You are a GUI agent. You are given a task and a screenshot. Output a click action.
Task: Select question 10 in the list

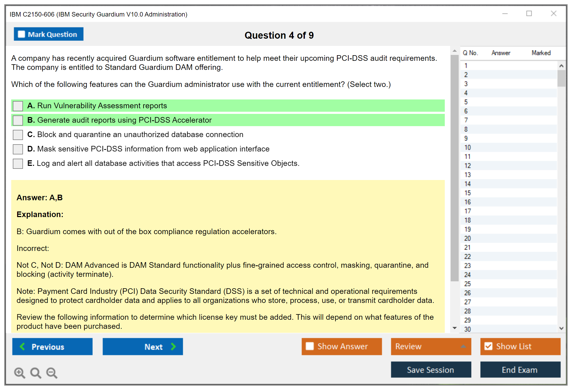click(x=467, y=147)
